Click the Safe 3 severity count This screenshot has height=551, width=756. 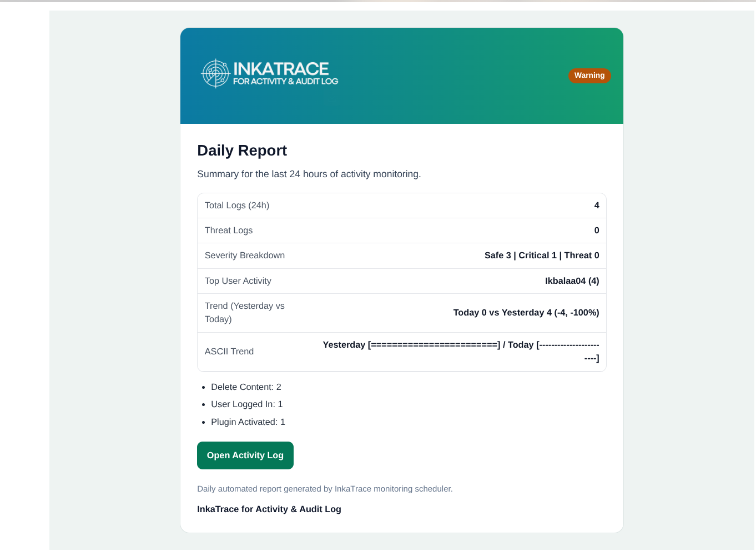[x=497, y=255]
